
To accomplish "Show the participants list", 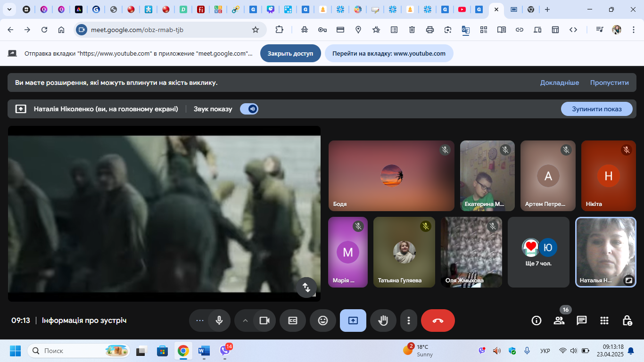I will [x=559, y=321].
